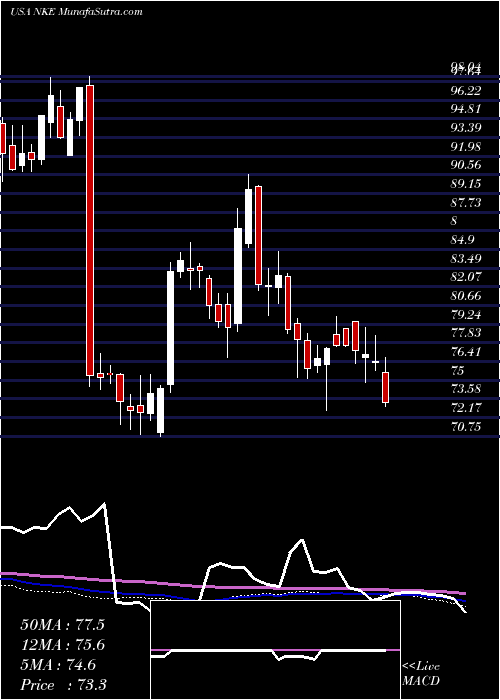500x700 pixels.
Task: Click the 77.83 price axis label
Action: 466,333
